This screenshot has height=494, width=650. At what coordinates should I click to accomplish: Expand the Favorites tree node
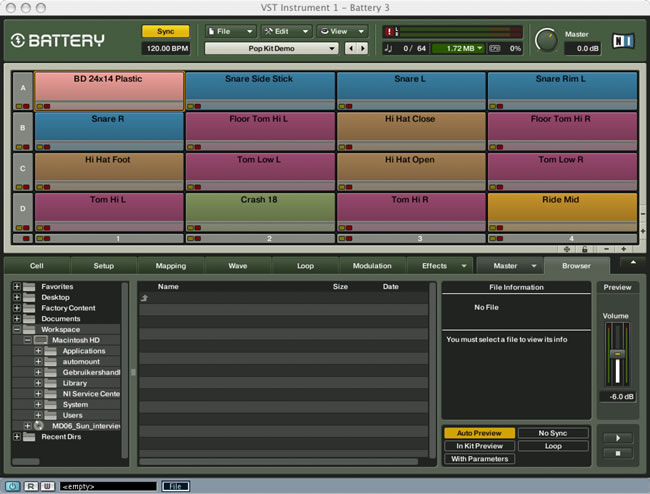pos(17,286)
